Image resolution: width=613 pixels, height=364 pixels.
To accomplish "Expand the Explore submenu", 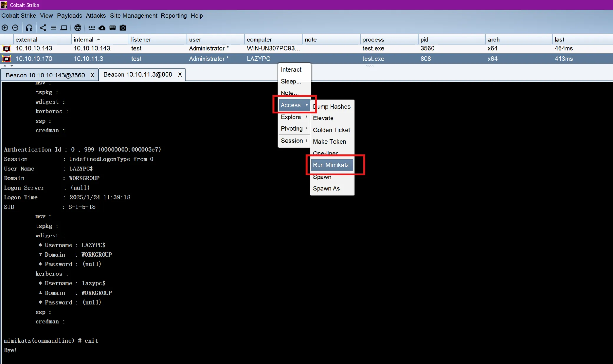I will (294, 117).
